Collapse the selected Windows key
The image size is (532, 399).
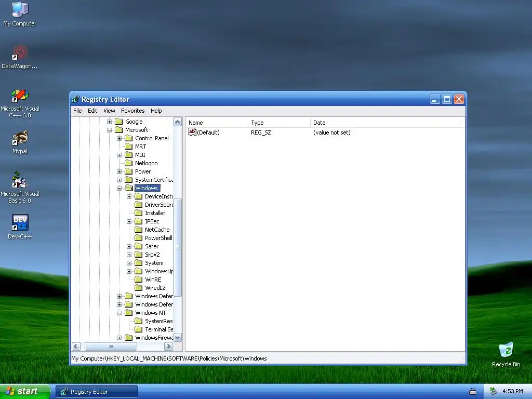coord(119,188)
